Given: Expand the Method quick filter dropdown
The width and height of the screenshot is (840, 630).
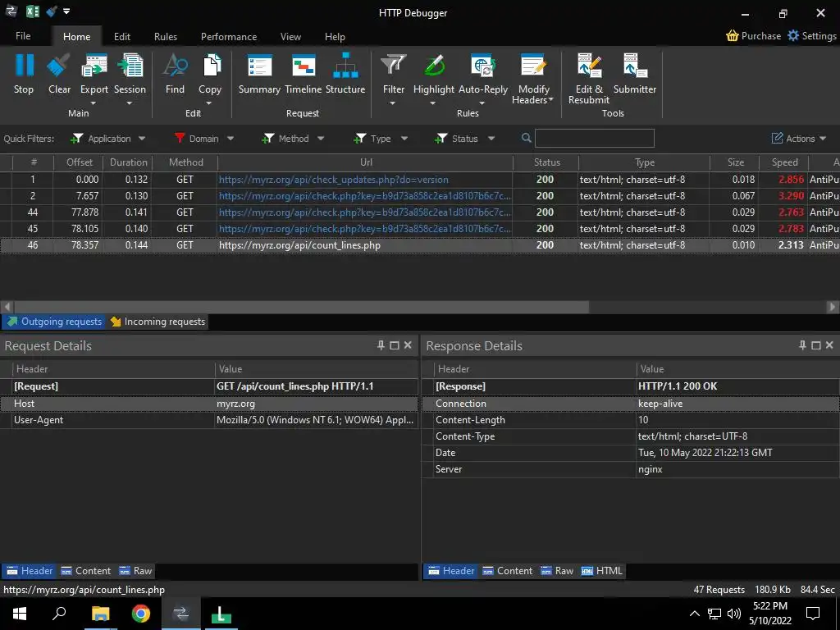Looking at the screenshot, I should pos(321,138).
